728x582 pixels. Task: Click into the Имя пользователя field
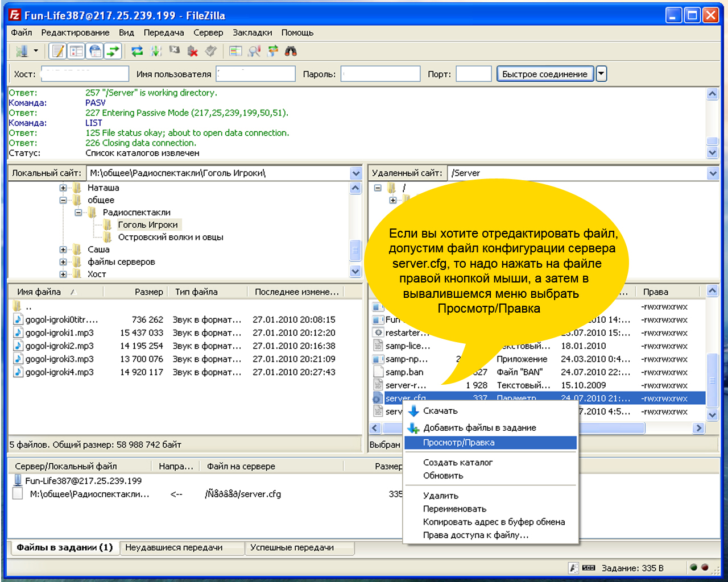tap(256, 74)
